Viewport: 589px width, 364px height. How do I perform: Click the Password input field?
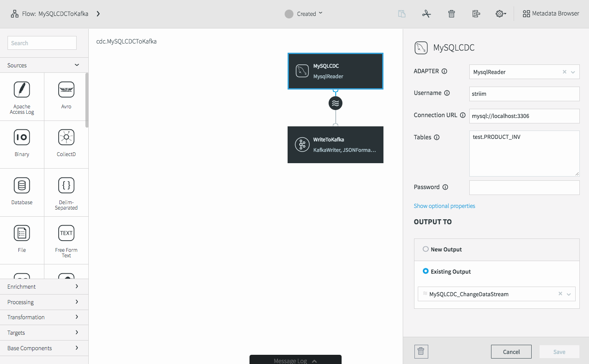(x=524, y=187)
